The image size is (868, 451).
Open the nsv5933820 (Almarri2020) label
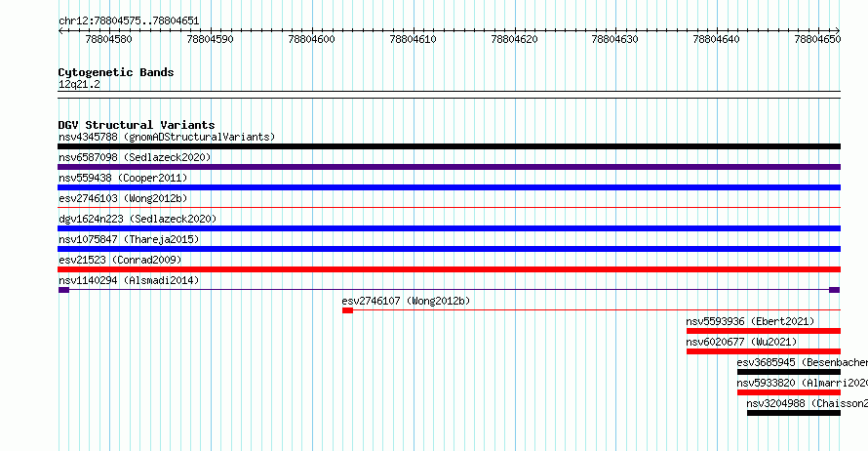802,383
